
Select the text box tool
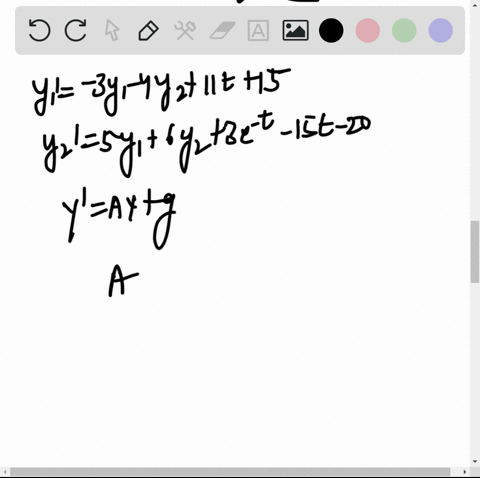tap(258, 31)
